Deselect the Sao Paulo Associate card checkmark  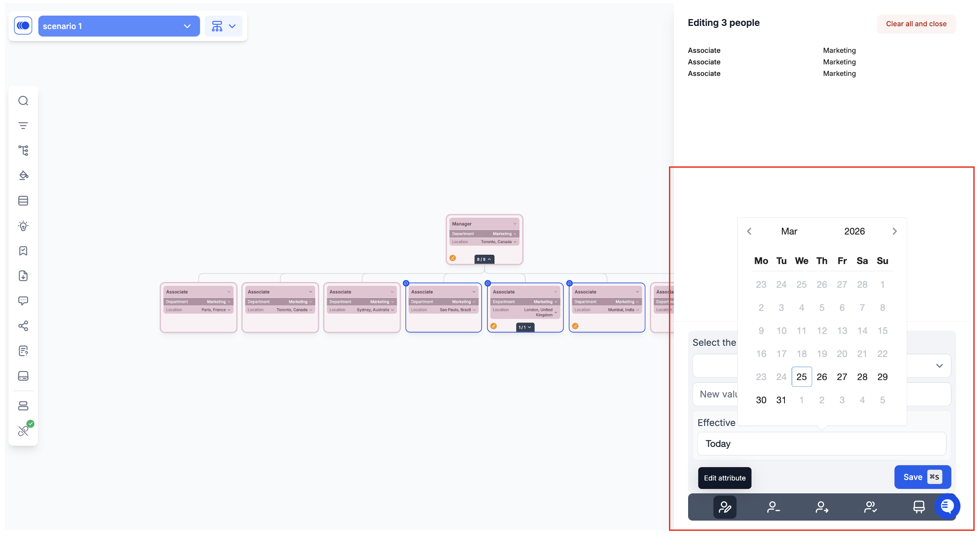point(406,283)
